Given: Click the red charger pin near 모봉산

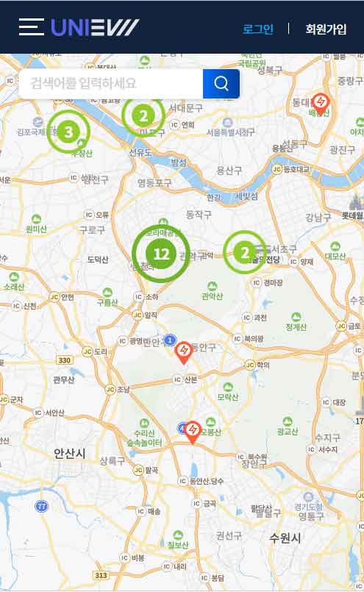Looking at the screenshot, I should coord(193,432).
